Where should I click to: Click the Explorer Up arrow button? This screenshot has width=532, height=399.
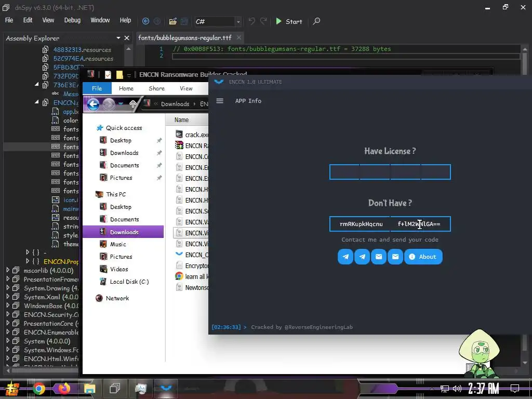(133, 104)
